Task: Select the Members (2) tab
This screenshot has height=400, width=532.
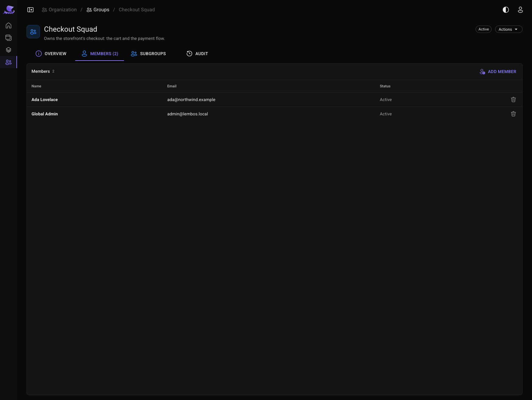Action: (x=100, y=54)
